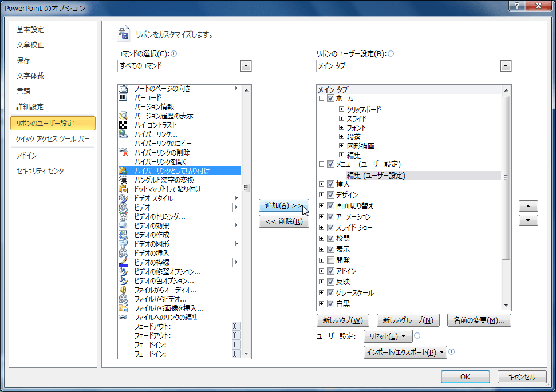
Task: Uncheck the 画面切り替え checkbox
Action: tap(330, 206)
